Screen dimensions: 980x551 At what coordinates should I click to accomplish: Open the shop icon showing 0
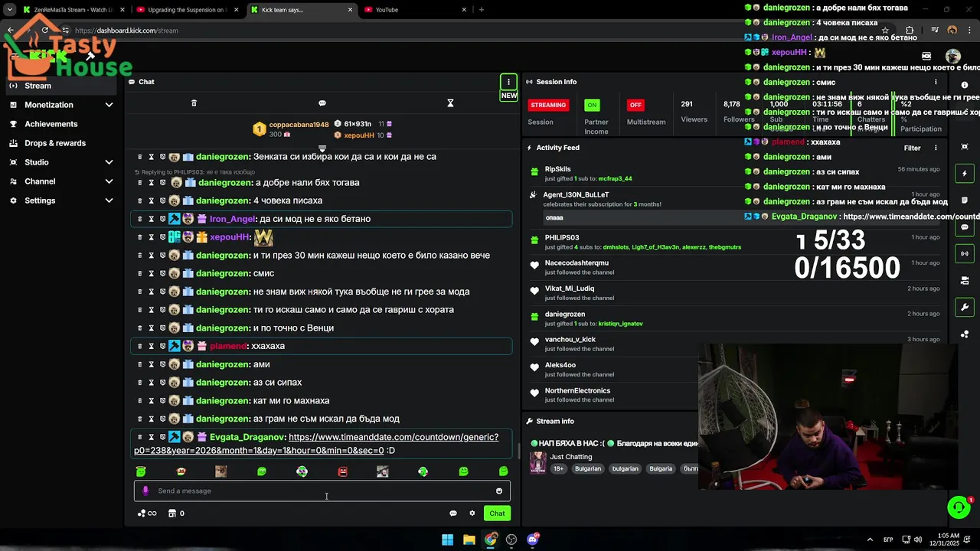click(176, 514)
